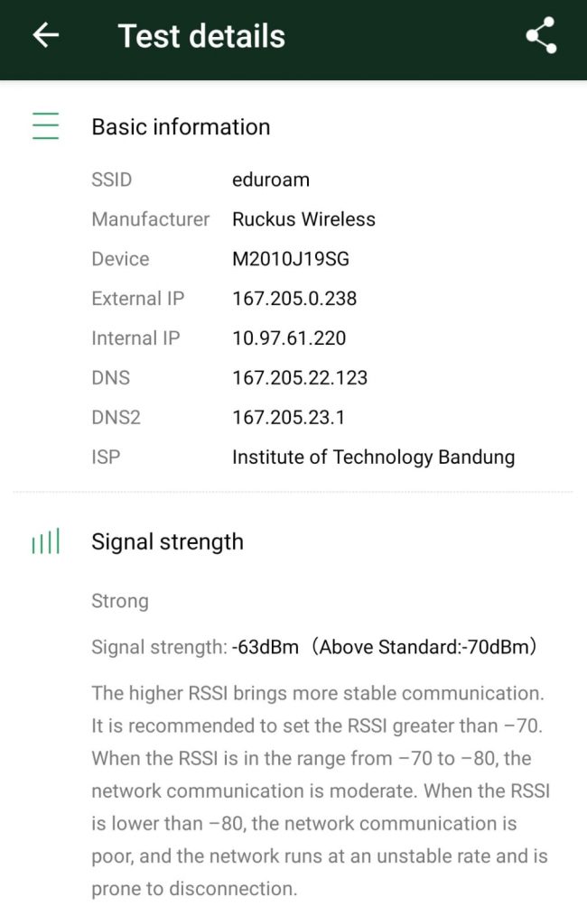Tap the Signal strength bars icon
This screenshot has height=924, width=587.
[45, 541]
